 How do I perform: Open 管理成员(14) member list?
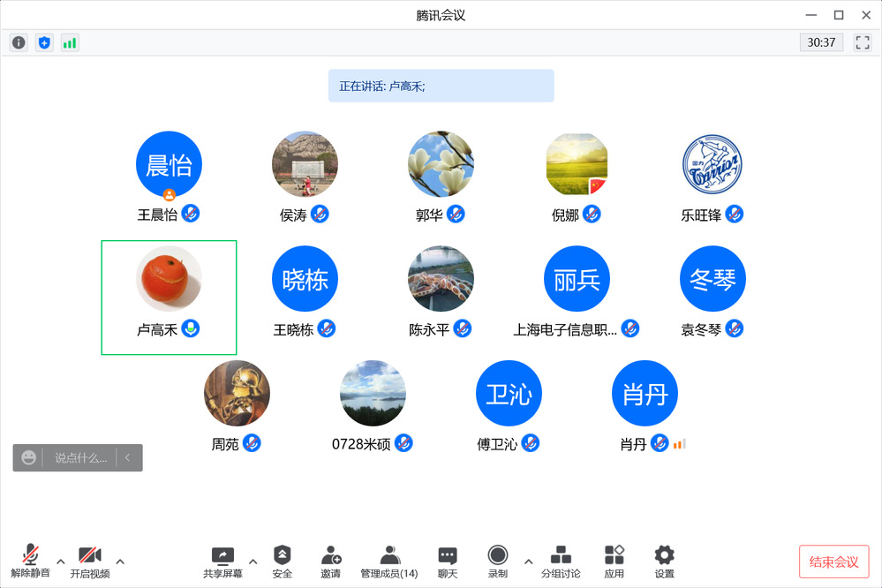388,562
